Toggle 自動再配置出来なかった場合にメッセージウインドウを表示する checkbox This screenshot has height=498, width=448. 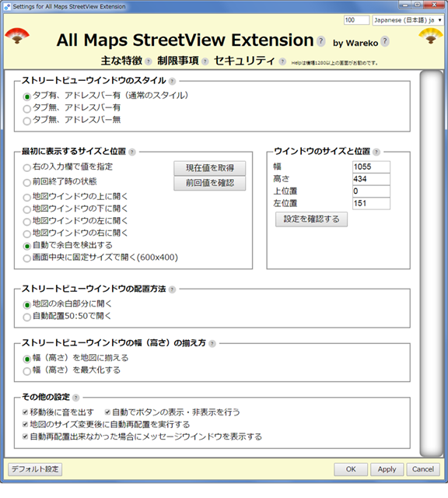click(x=25, y=437)
